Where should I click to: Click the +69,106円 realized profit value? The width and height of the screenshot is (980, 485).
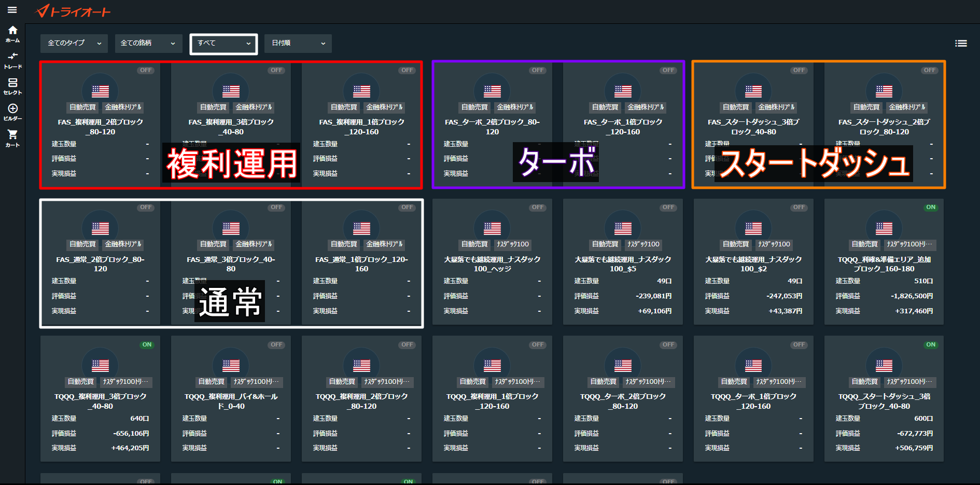[x=654, y=311]
